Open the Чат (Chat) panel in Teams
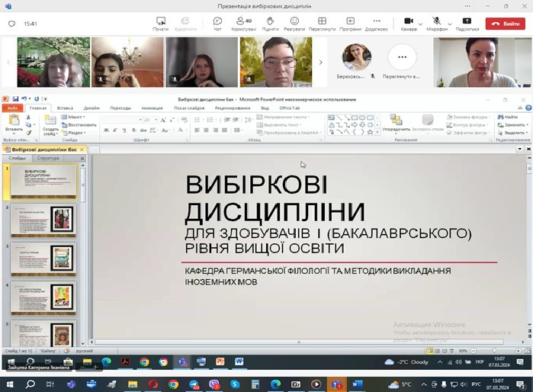The height and width of the screenshot is (392, 533). pyautogui.click(x=218, y=23)
